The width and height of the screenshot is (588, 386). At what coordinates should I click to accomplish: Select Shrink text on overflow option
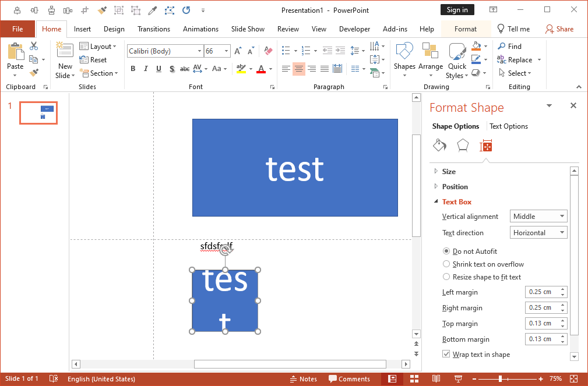coord(446,264)
